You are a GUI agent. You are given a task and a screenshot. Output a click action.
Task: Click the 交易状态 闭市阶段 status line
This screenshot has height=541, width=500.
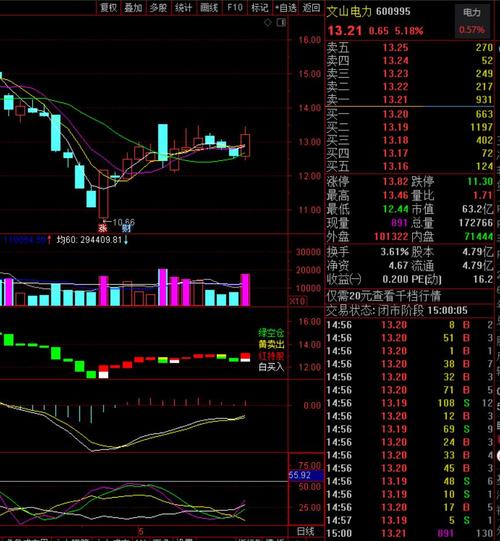click(x=397, y=311)
